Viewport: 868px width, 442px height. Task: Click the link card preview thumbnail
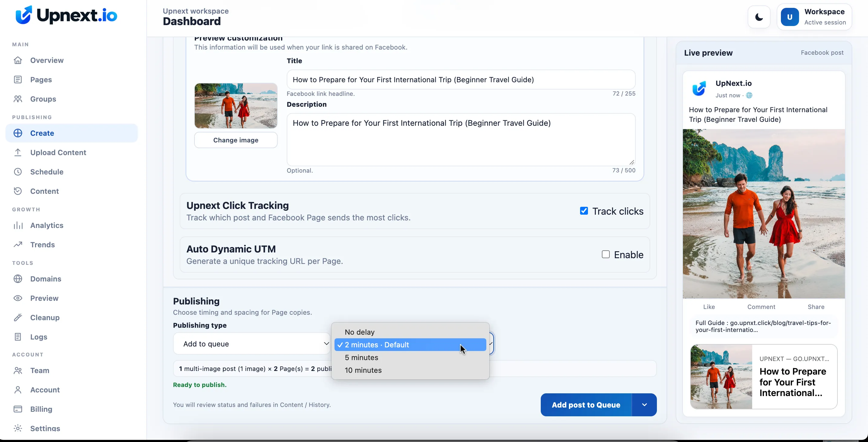[x=721, y=377]
